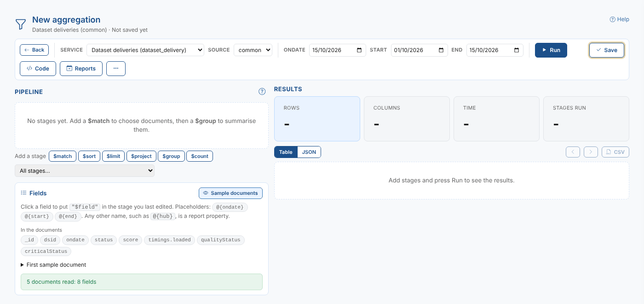Click the @{hub} example chip
This screenshot has height=304, width=644.
pyautogui.click(x=163, y=216)
